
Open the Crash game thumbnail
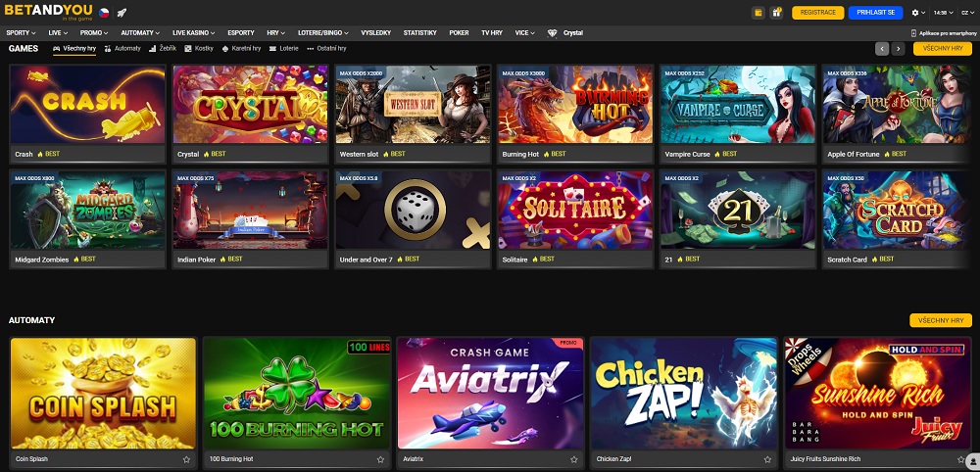point(87,104)
